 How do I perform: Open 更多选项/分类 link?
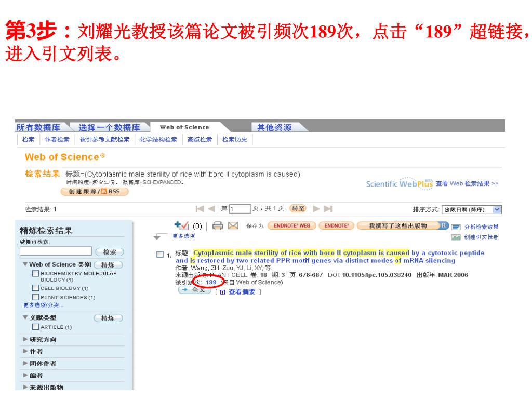pyautogui.click(x=43, y=305)
